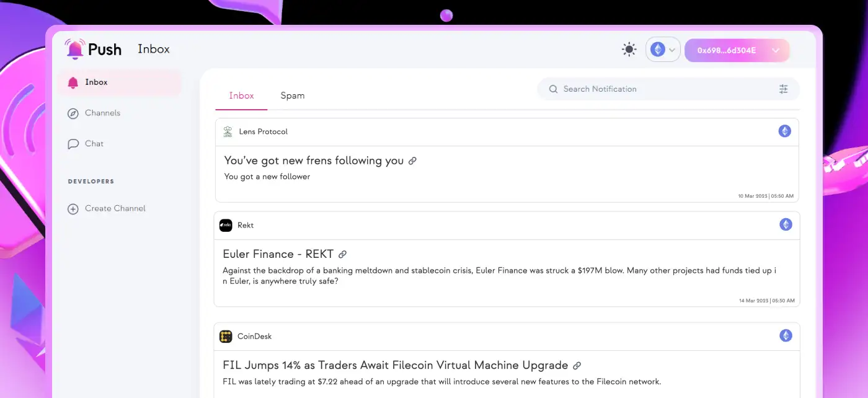The image size is (868, 398).
Task: Click the search magnifier icon
Action: (553, 89)
